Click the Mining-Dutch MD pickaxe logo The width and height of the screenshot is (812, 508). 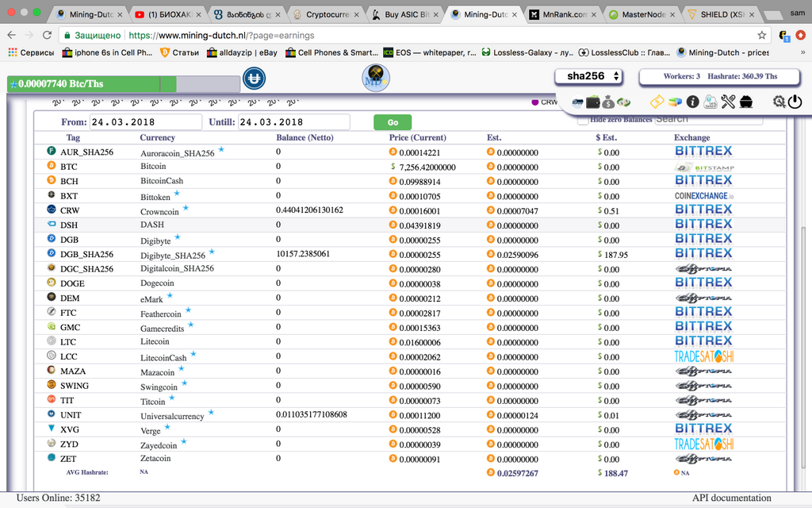click(x=375, y=79)
